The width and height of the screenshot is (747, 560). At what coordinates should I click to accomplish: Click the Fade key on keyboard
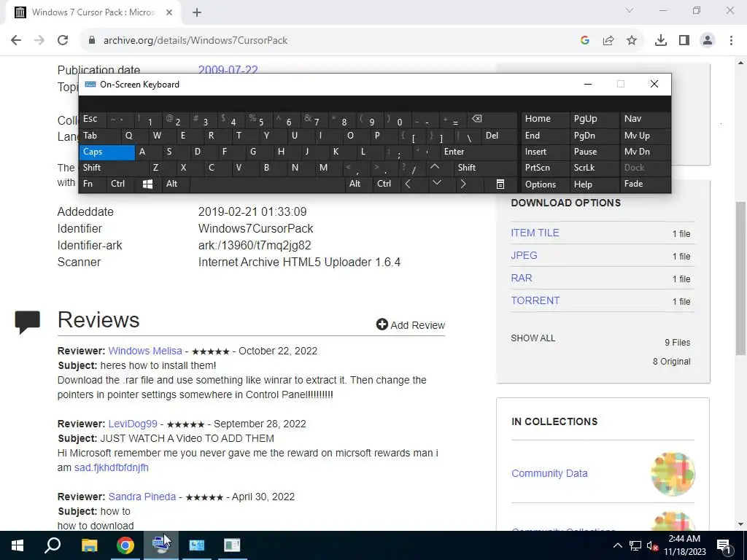tap(644, 184)
